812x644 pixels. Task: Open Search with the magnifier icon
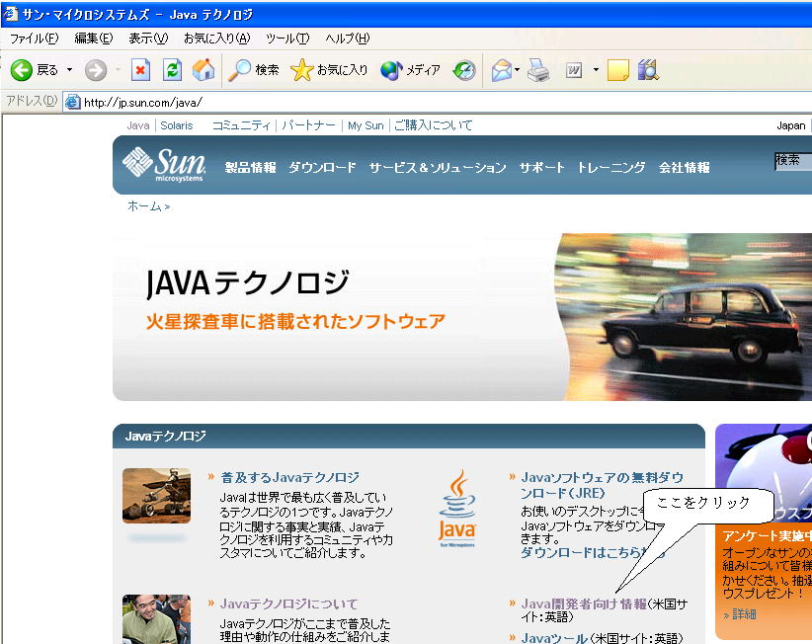click(240, 70)
